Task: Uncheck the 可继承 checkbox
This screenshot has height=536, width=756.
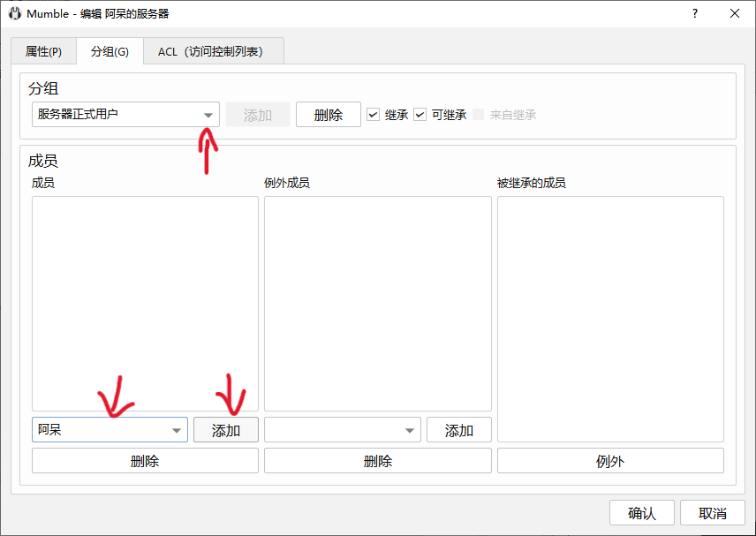Action: pyautogui.click(x=420, y=115)
